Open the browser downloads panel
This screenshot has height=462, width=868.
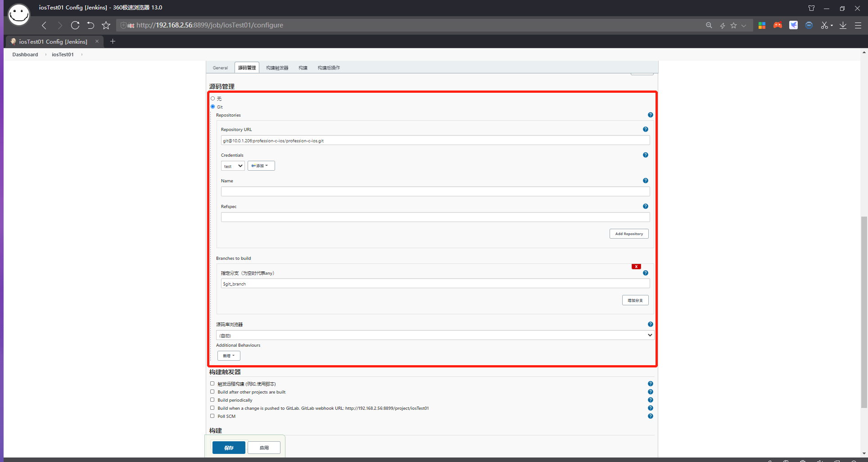tap(843, 25)
